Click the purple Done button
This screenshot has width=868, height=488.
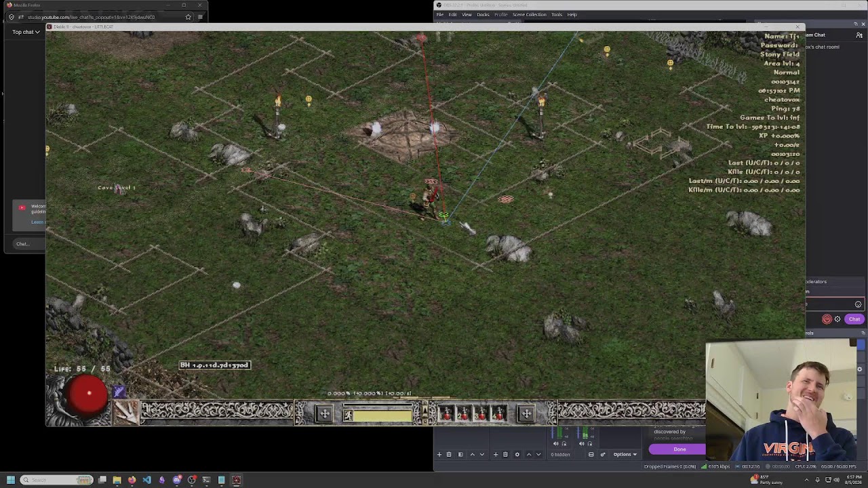(x=679, y=449)
